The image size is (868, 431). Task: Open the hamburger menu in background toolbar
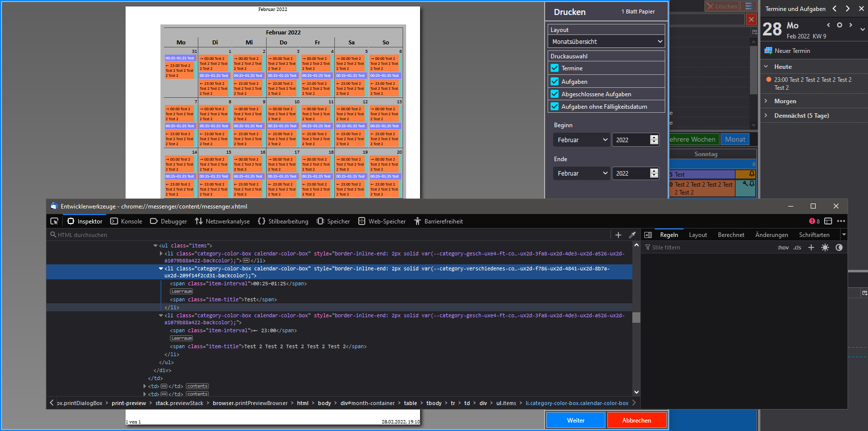coord(748,6)
